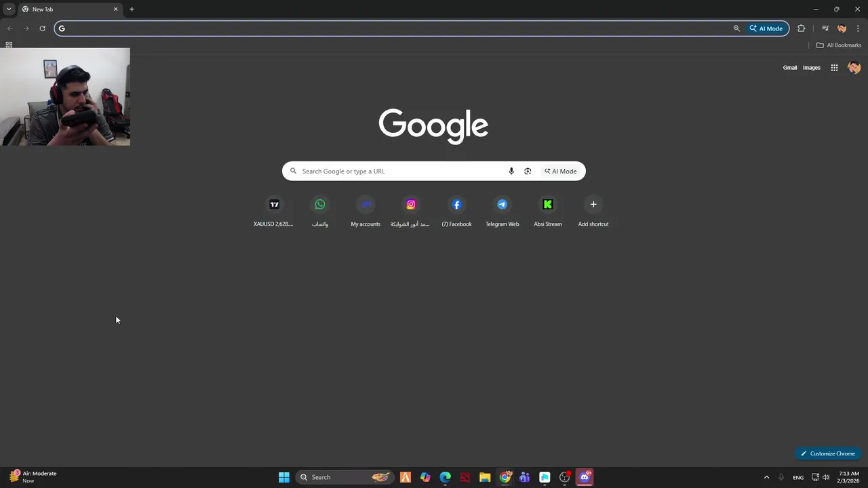Click AI Mode in the Google search box

point(561,171)
